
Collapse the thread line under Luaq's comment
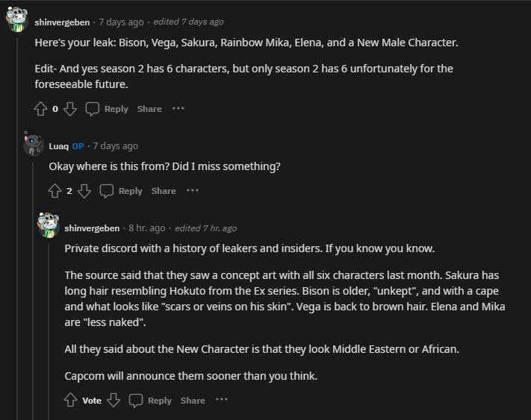pyautogui.click(x=32, y=298)
